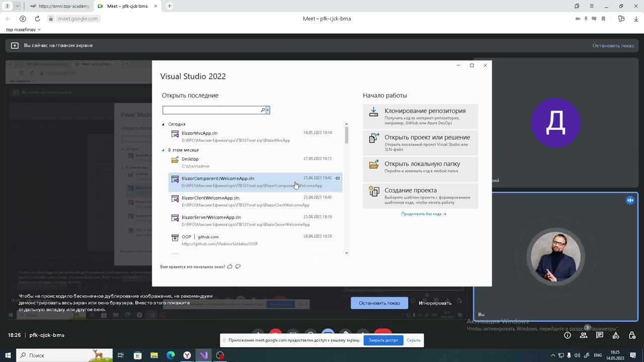Open BlazorComponentsWelcomeApp.sln from recent list

pos(255,182)
